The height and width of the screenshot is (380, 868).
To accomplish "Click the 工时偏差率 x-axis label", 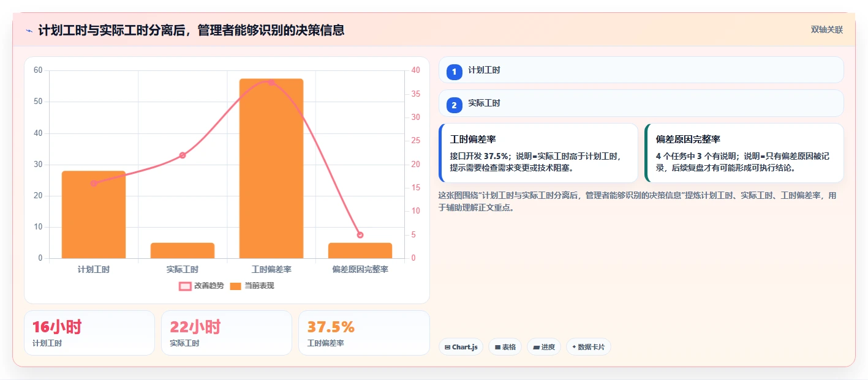I will [x=271, y=269].
